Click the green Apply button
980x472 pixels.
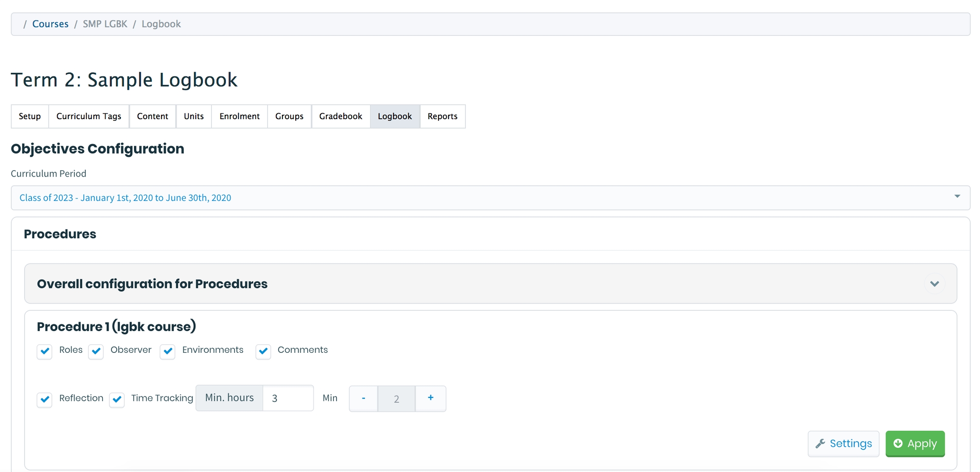click(915, 443)
